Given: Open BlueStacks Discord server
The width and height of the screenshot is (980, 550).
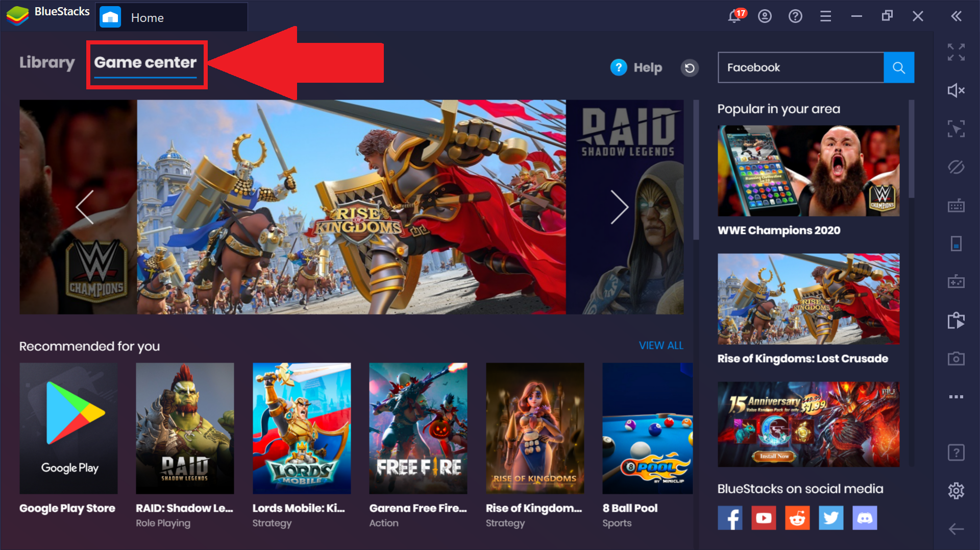Looking at the screenshot, I should pyautogui.click(x=865, y=518).
